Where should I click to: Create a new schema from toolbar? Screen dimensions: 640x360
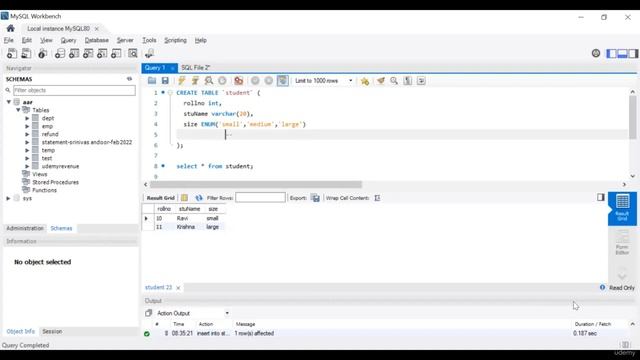(x=60, y=53)
